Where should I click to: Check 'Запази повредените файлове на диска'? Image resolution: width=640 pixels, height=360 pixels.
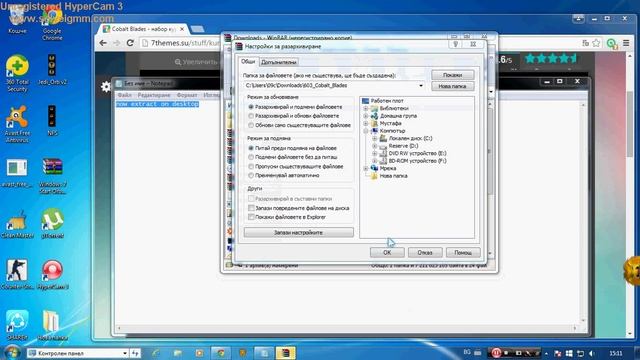pos(251,208)
